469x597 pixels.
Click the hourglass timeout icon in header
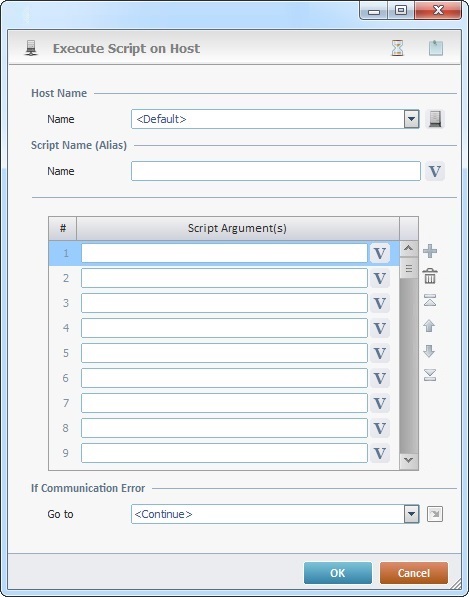tap(397, 48)
